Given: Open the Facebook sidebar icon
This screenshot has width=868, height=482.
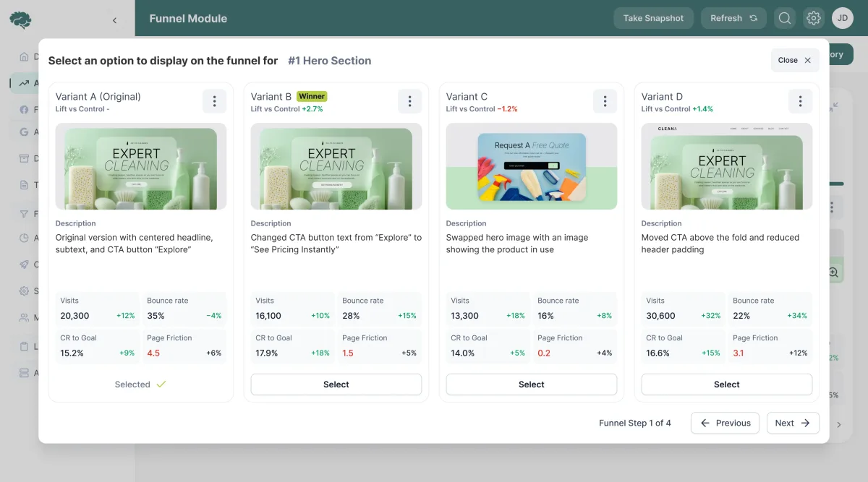Looking at the screenshot, I should pyautogui.click(x=25, y=110).
